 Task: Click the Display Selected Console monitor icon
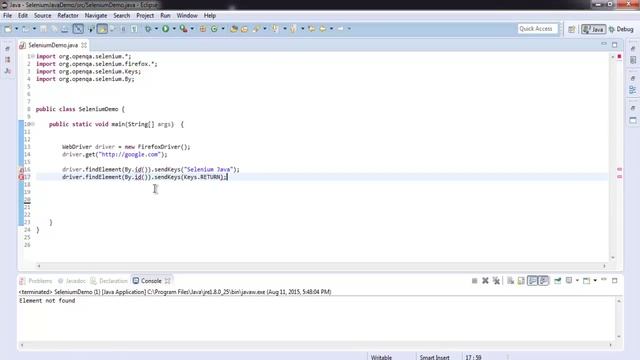(x=569, y=280)
